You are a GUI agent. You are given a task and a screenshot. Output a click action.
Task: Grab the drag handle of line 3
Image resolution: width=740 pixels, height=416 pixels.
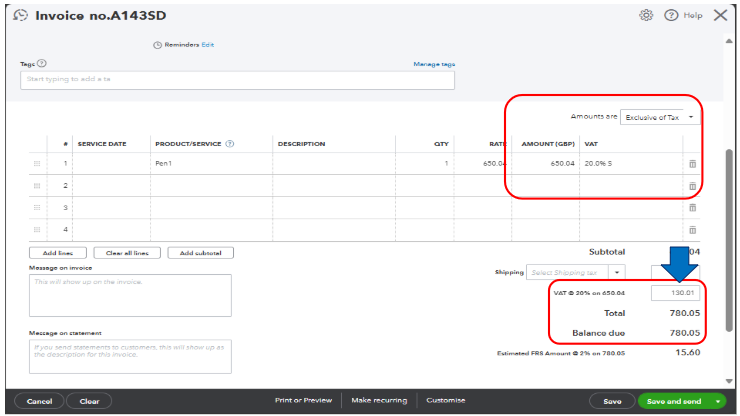[37, 208]
